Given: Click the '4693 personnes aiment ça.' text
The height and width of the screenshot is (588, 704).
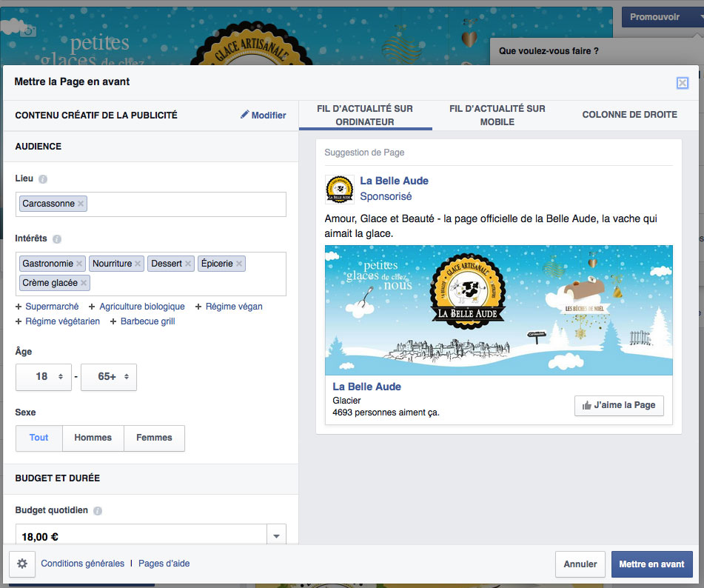Looking at the screenshot, I should (386, 412).
